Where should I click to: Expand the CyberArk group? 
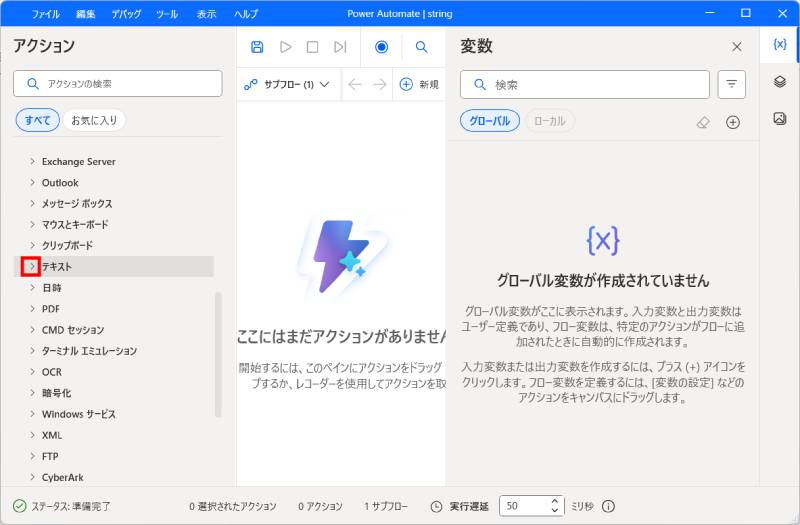coord(33,477)
